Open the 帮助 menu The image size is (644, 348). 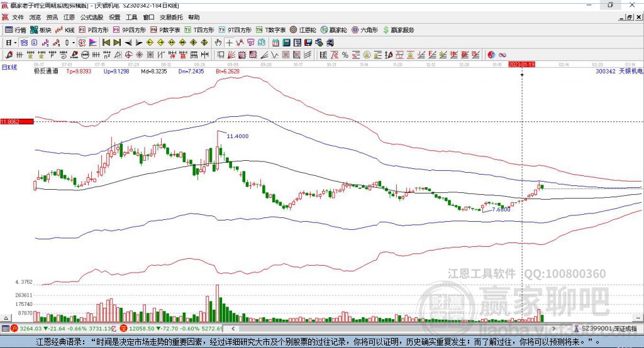194,17
